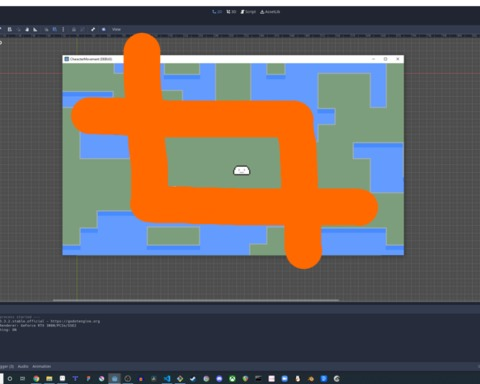Open the View menu in viewport toolbar

pos(116,29)
